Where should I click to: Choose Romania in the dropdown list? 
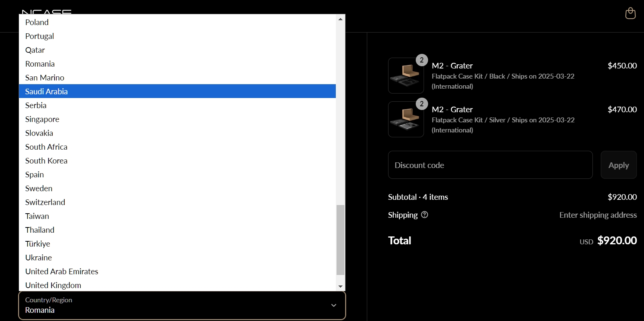[x=177, y=64]
